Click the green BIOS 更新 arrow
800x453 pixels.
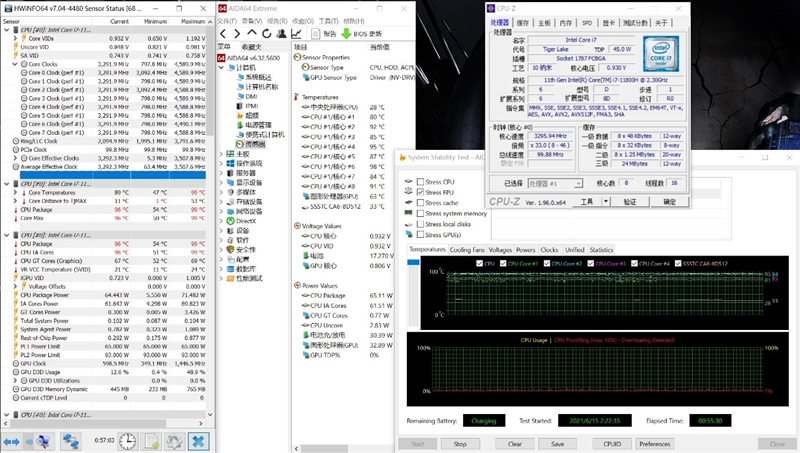point(346,34)
